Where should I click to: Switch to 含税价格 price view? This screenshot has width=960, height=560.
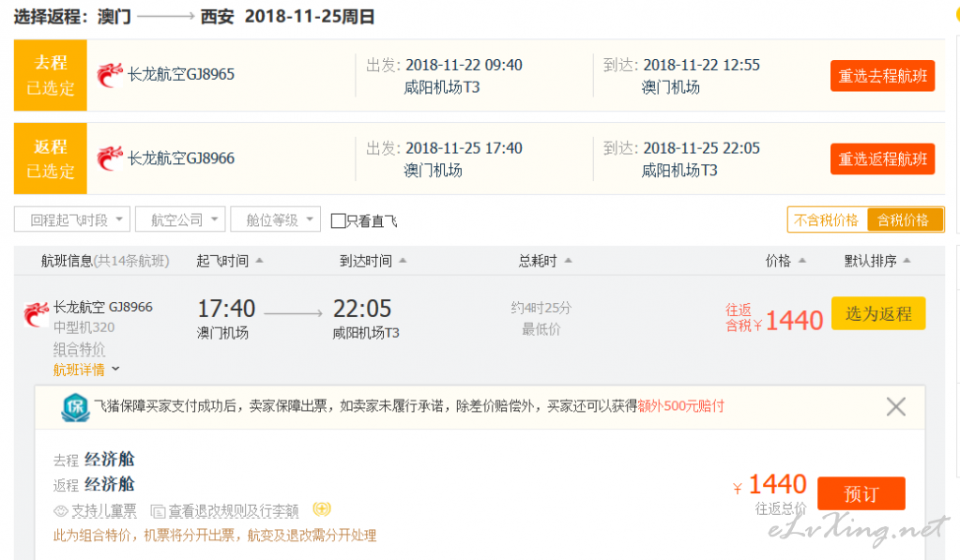coord(904,220)
